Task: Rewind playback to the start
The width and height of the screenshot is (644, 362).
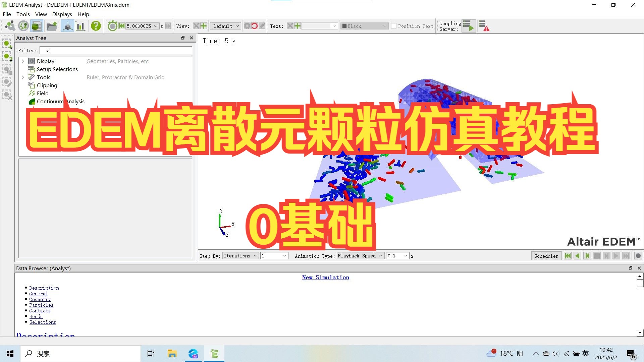Action: coord(568,256)
